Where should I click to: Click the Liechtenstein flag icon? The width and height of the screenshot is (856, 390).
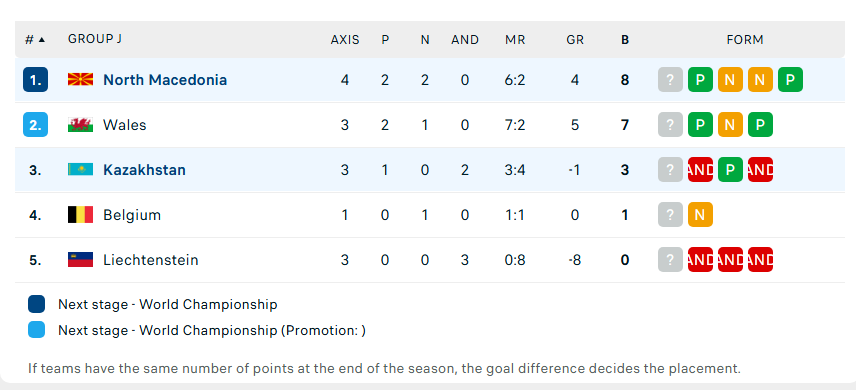pyautogui.click(x=80, y=259)
